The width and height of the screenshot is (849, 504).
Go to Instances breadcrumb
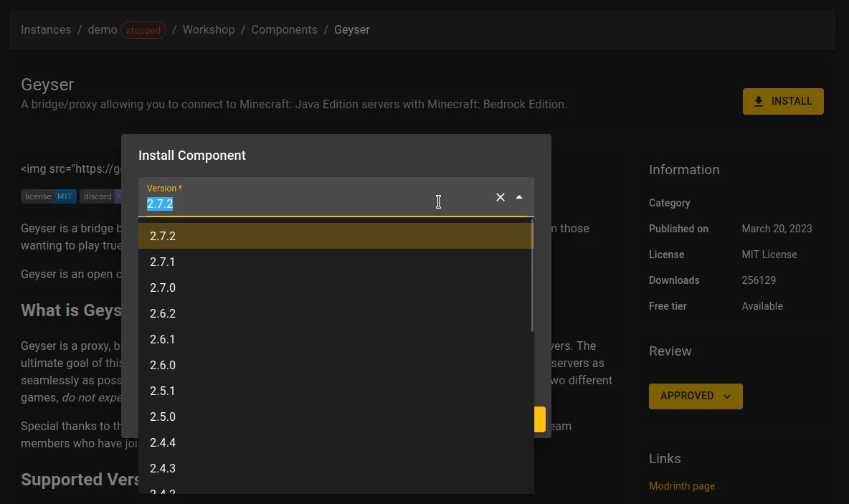coord(46,30)
